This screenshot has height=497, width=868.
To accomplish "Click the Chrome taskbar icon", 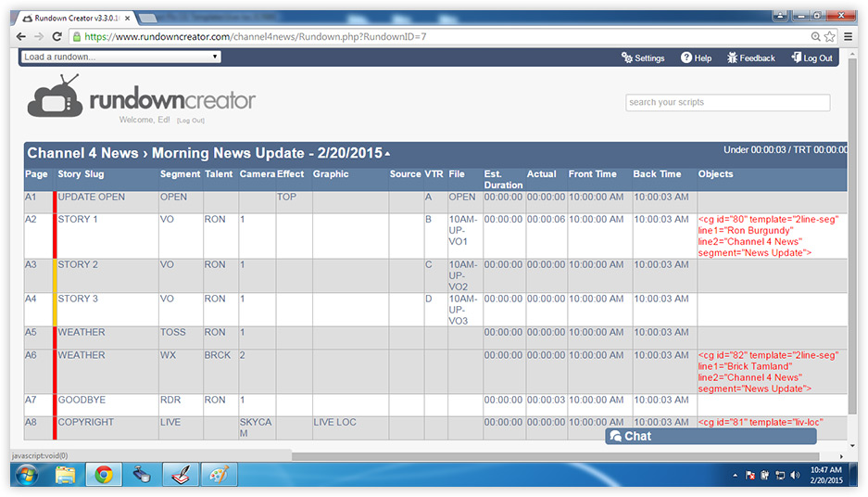I will [104, 475].
